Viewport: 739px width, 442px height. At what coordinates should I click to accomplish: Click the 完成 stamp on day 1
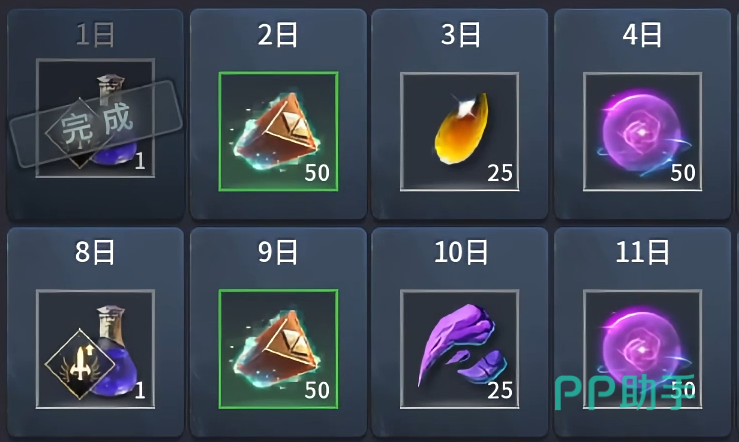(96, 123)
